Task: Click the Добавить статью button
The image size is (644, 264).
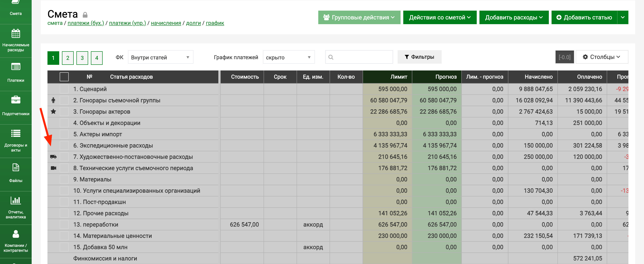Action: click(584, 17)
